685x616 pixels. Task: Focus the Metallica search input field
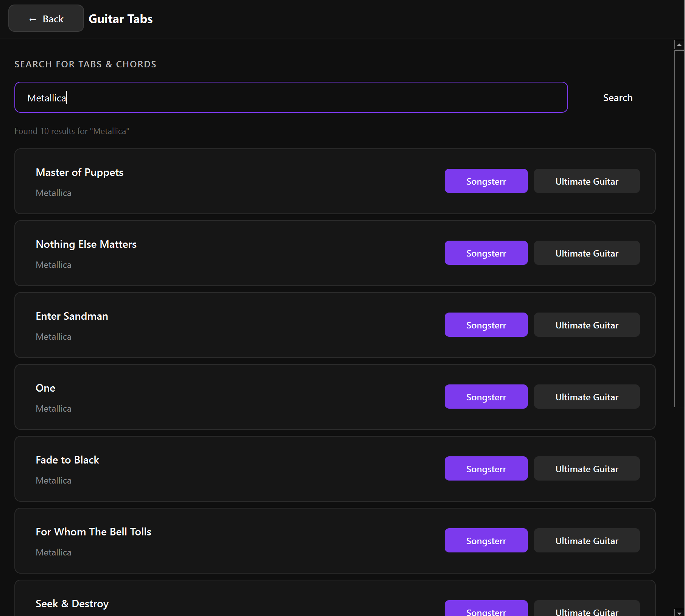[x=291, y=98]
